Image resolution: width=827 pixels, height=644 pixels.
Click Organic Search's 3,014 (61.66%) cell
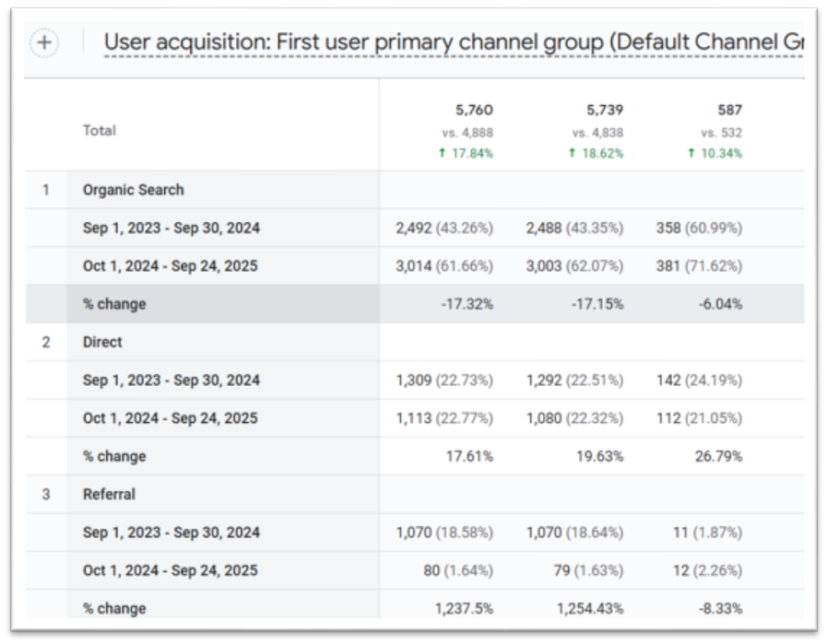coord(444,266)
